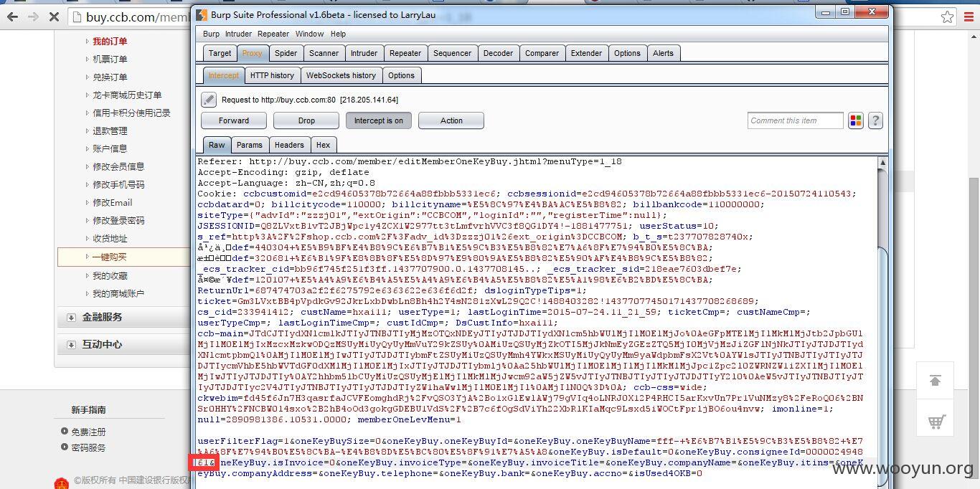
Task: Click the back-to-top arrow icon on webpage
Action: pyautogui.click(x=935, y=381)
